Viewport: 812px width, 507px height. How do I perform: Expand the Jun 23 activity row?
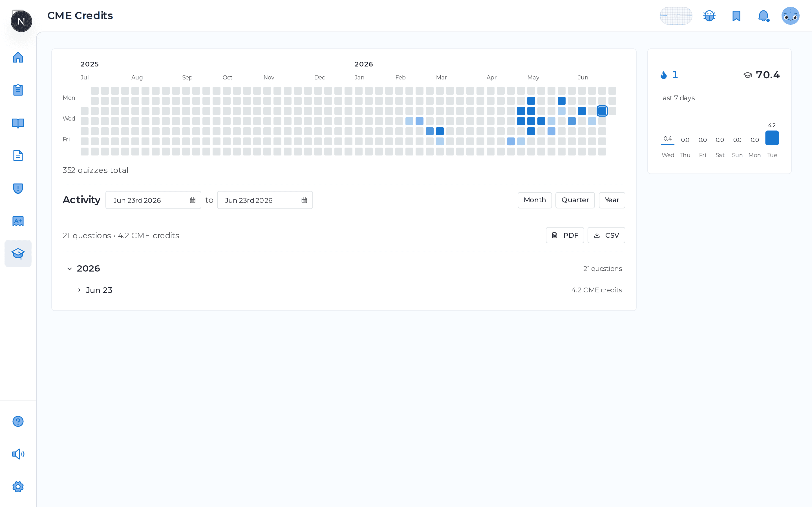pos(79,290)
